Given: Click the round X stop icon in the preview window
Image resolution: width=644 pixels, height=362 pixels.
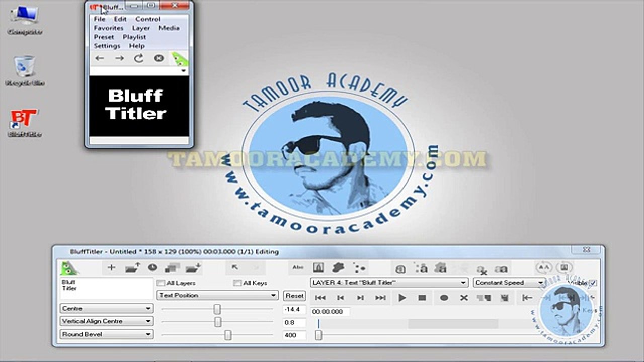Looking at the screenshot, I should pyautogui.click(x=158, y=58).
